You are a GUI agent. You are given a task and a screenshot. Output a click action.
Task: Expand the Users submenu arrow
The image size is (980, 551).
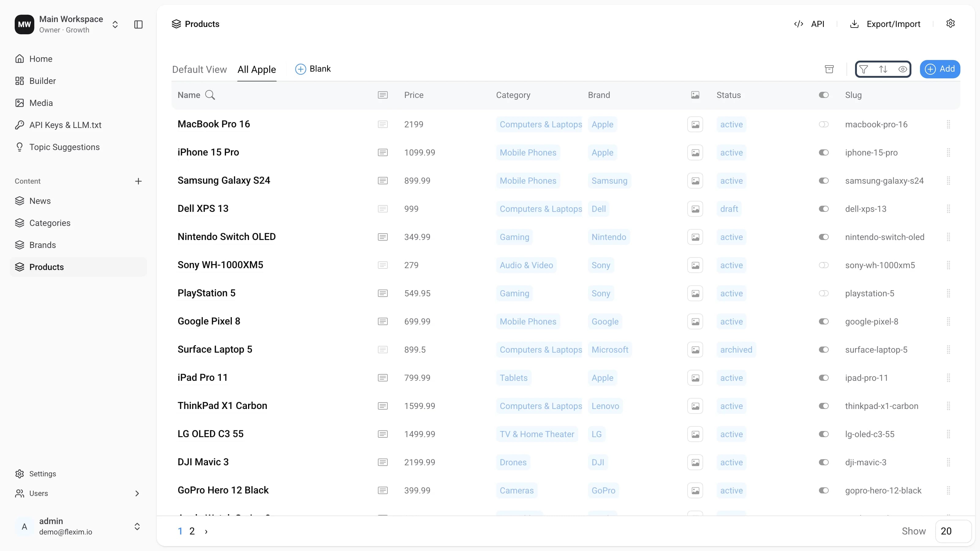(137, 493)
